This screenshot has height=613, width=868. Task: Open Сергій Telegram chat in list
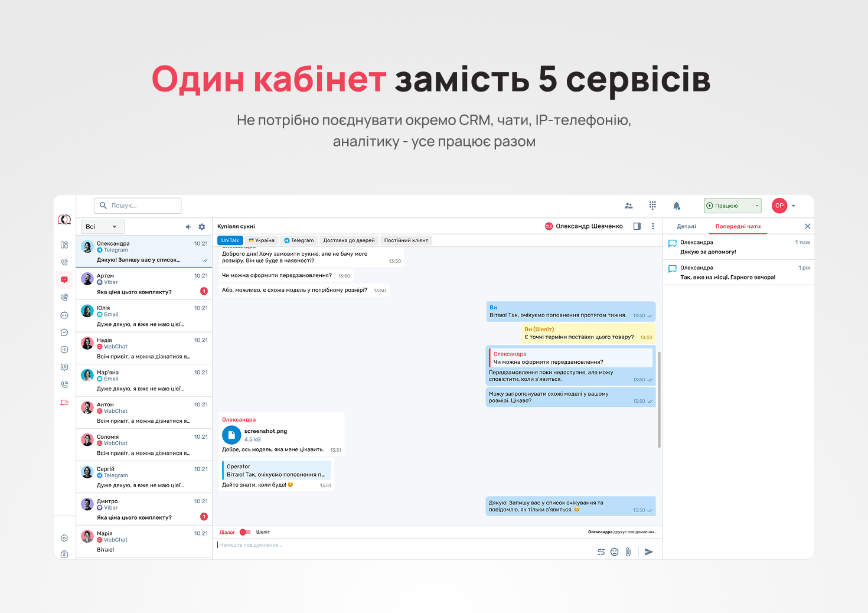pos(144,477)
